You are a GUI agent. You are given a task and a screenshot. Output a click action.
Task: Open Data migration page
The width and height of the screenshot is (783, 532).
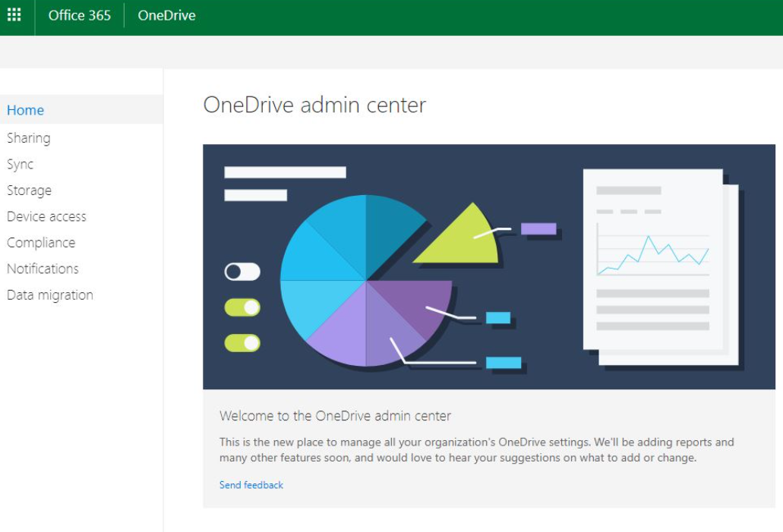point(50,295)
